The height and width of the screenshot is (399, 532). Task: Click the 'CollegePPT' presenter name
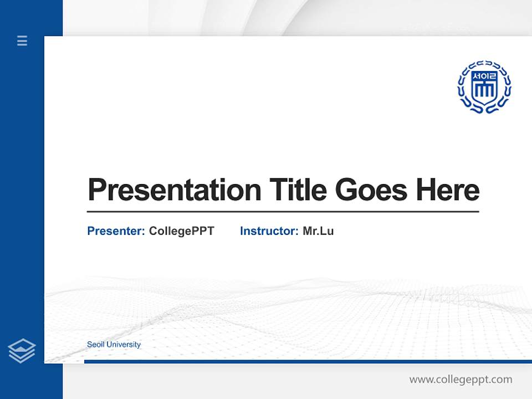(182, 231)
